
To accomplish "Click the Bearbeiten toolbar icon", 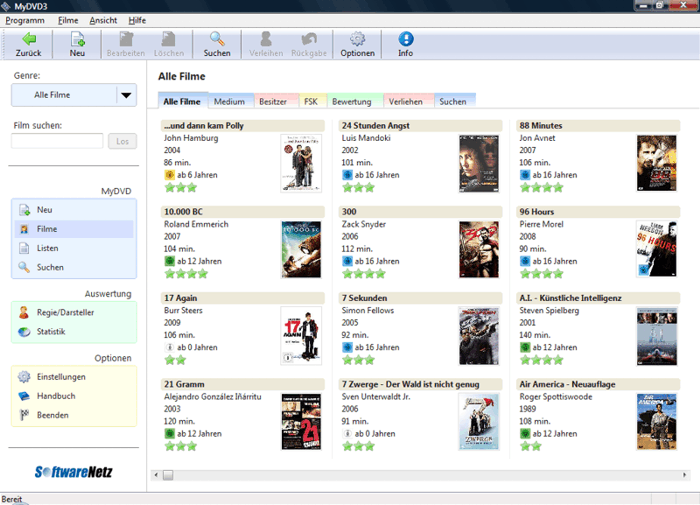I will click(x=126, y=39).
